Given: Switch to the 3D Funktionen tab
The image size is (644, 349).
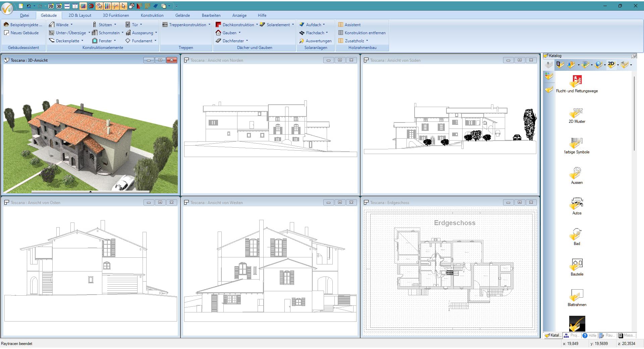Looking at the screenshot, I should point(116,15).
